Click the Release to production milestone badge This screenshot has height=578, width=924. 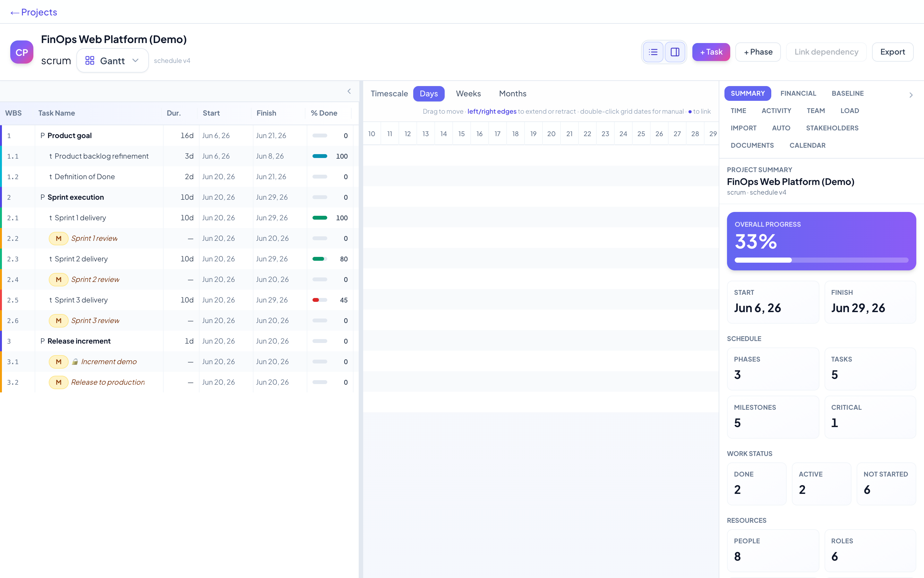(x=58, y=382)
